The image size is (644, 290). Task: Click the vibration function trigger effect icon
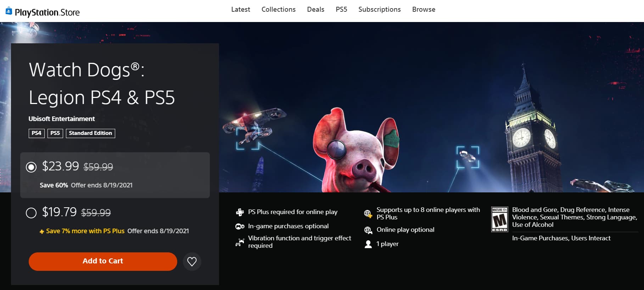coord(240,242)
